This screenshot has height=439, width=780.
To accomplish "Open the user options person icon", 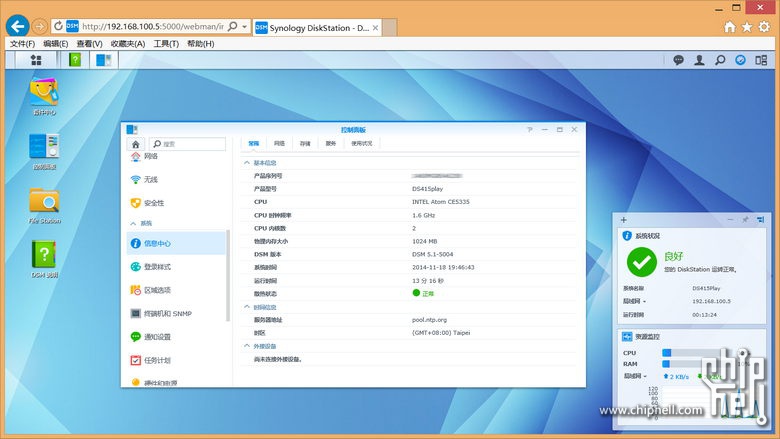I will pyautogui.click(x=699, y=60).
